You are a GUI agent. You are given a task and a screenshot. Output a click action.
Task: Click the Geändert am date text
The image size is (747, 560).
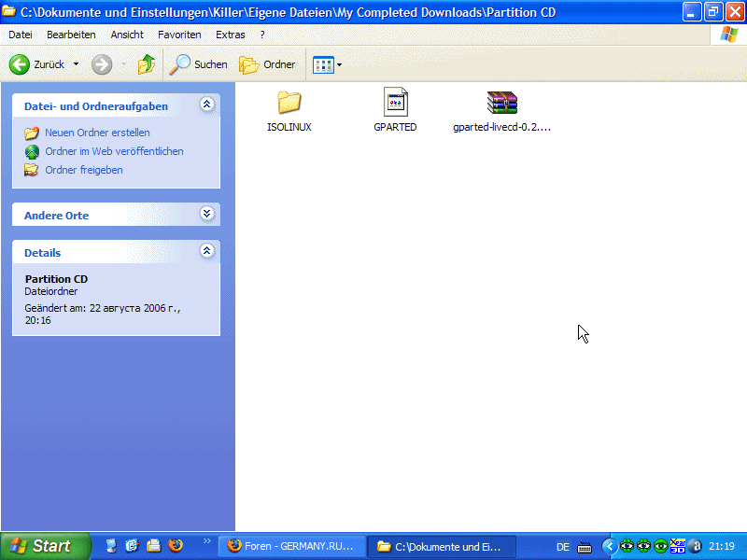(x=103, y=315)
